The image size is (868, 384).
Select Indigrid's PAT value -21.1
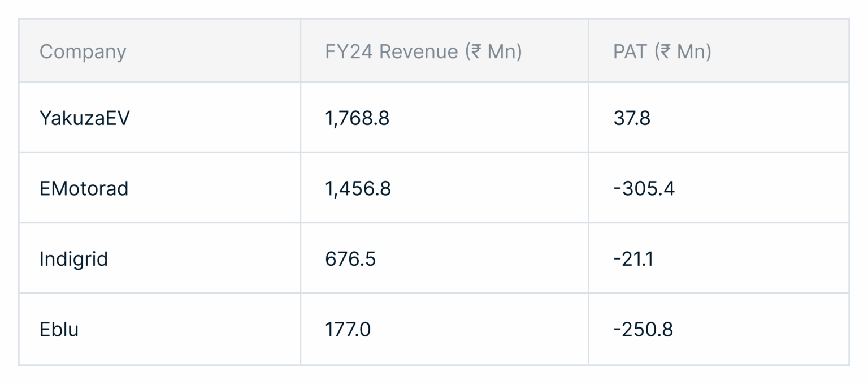(x=633, y=258)
